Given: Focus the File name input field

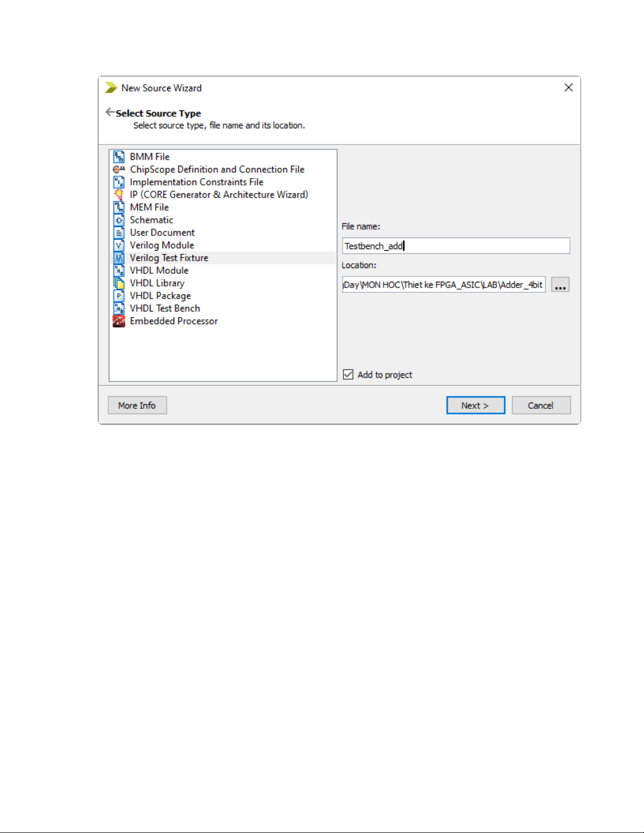Looking at the screenshot, I should pyautogui.click(x=456, y=245).
